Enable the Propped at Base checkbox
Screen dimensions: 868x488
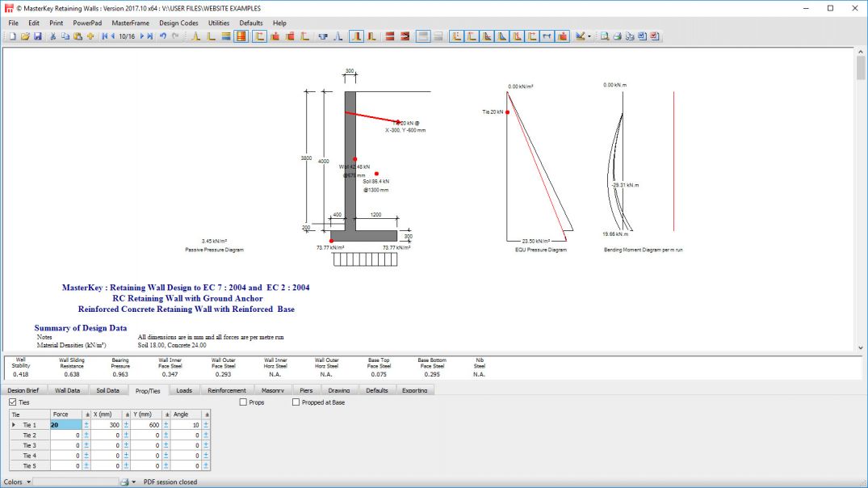point(296,402)
